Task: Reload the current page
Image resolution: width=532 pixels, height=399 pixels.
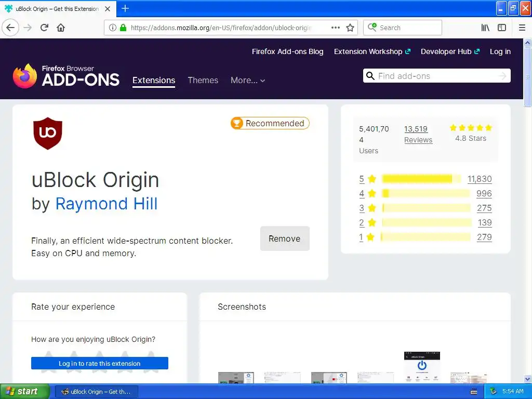Action: point(44,28)
